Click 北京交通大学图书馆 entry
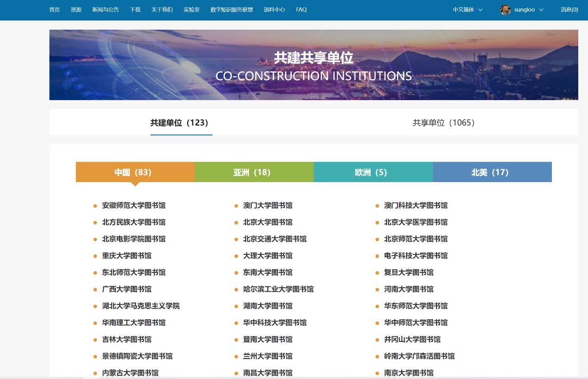 coord(275,239)
